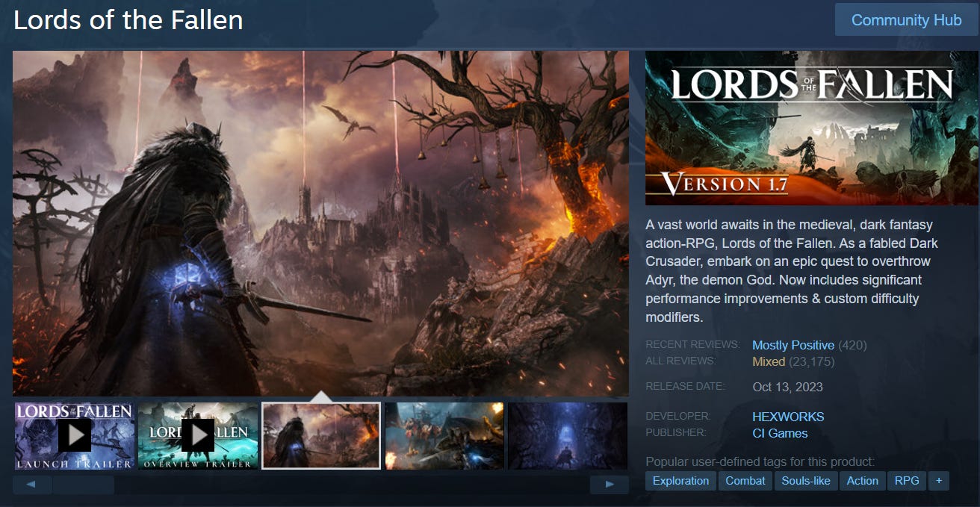The image size is (980, 507).
Task: Play the Overview Trailer thumbnail
Action: tap(198, 436)
